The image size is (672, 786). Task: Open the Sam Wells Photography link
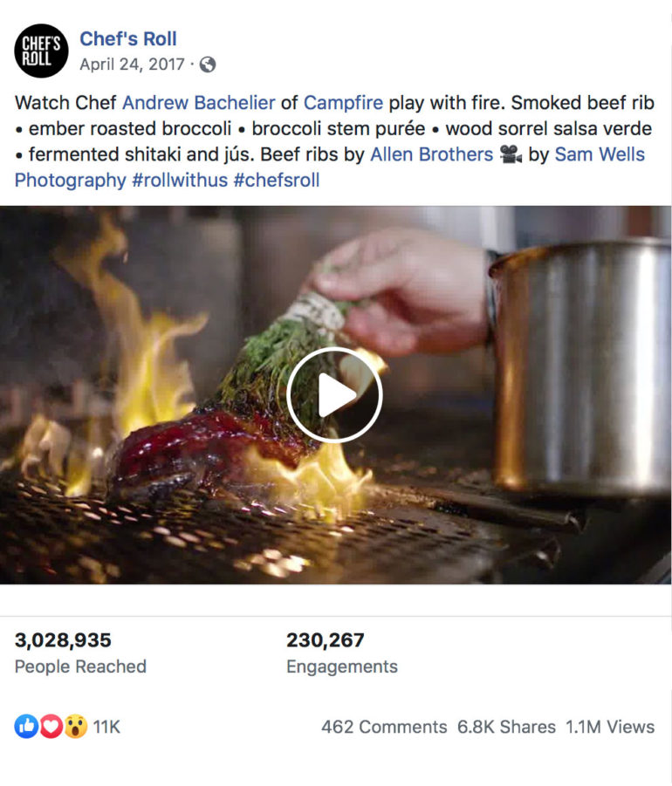pos(330,167)
